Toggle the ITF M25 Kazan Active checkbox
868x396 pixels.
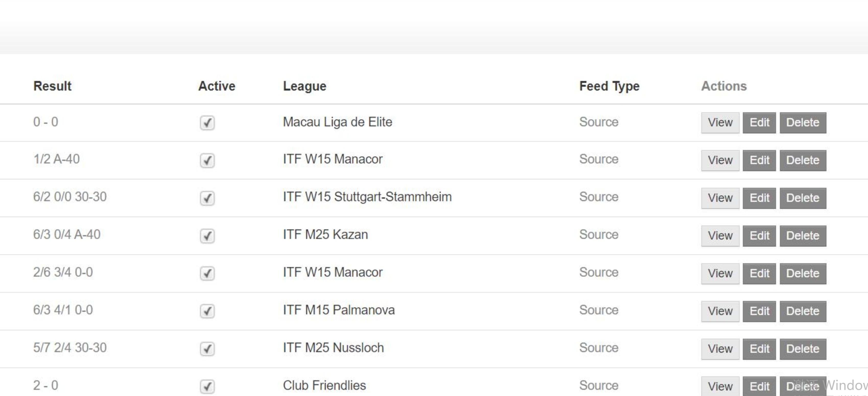pos(207,236)
